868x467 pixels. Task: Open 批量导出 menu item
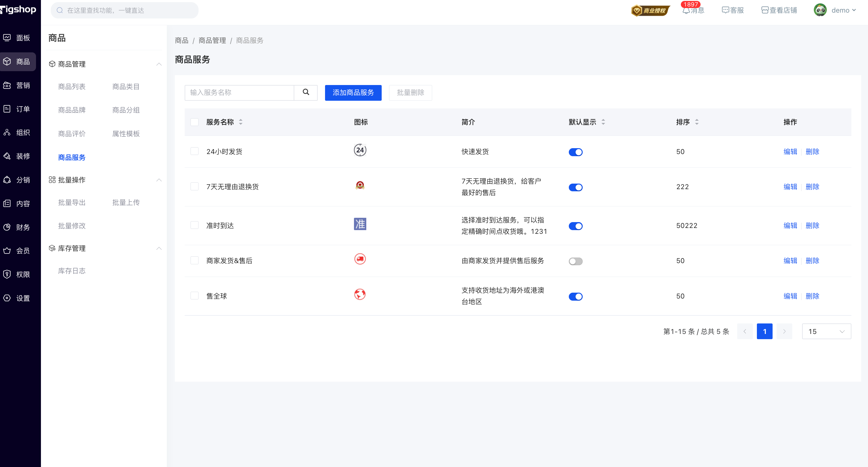tap(72, 202)
